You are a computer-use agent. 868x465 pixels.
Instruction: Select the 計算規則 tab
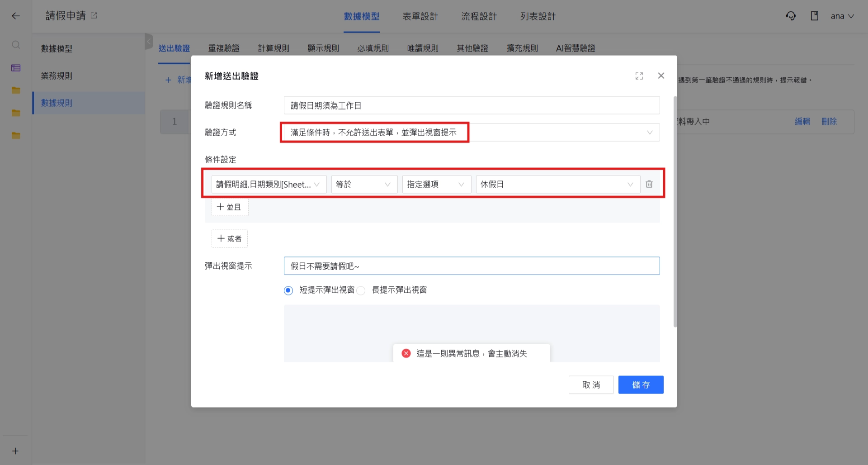coord(274,48)
